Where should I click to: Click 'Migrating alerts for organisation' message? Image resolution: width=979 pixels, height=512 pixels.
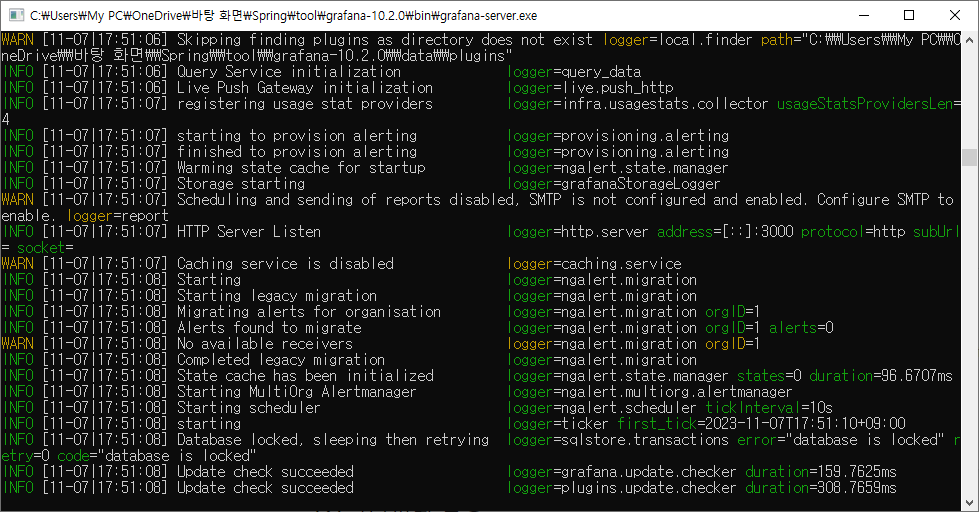tap(308, 312)
